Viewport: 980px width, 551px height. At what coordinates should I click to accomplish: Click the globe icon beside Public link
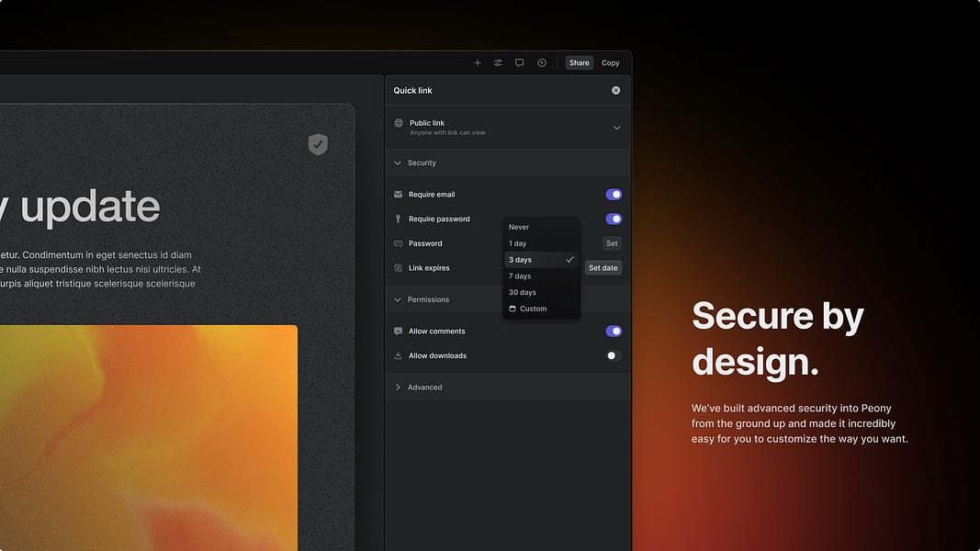pos(398,123)
